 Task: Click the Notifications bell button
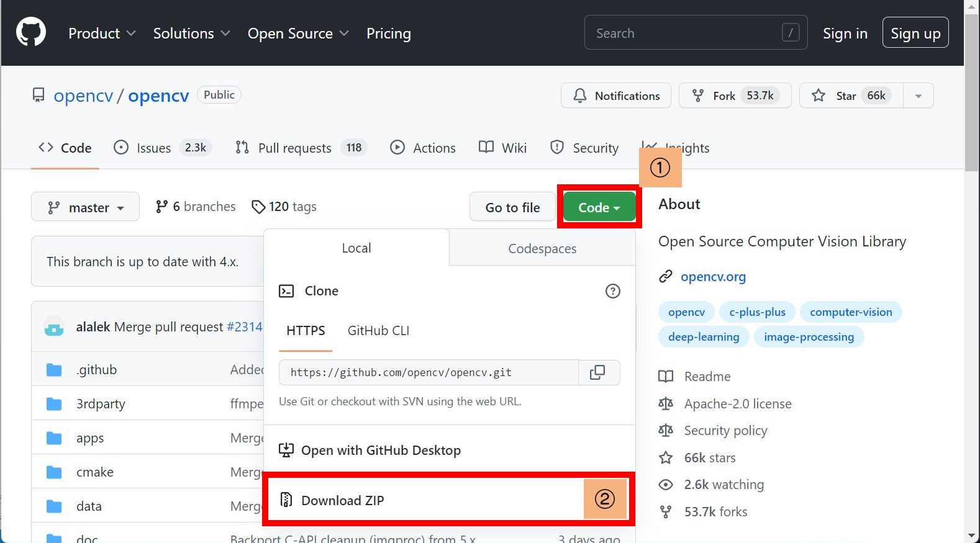(615, 96)
